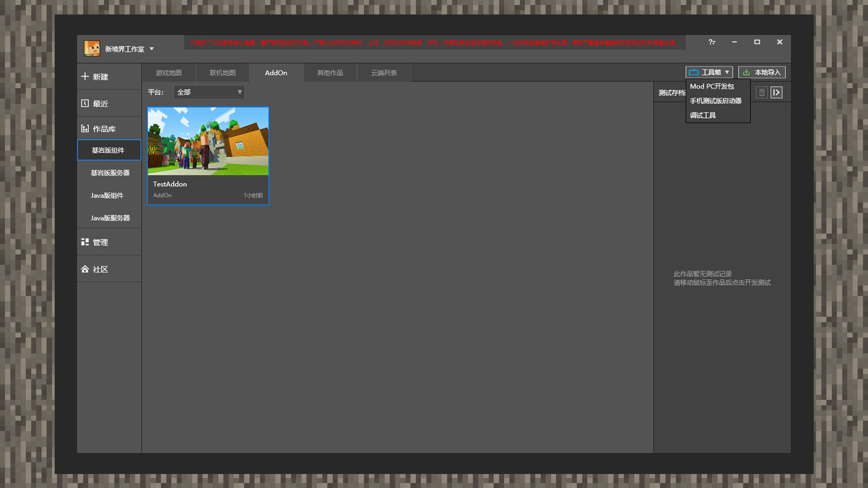Image resolution: width=868 pixels, height=488 pixels.
Task: Choose 手机测试版启动器 menu entry
Action: (x=715, y=101)
